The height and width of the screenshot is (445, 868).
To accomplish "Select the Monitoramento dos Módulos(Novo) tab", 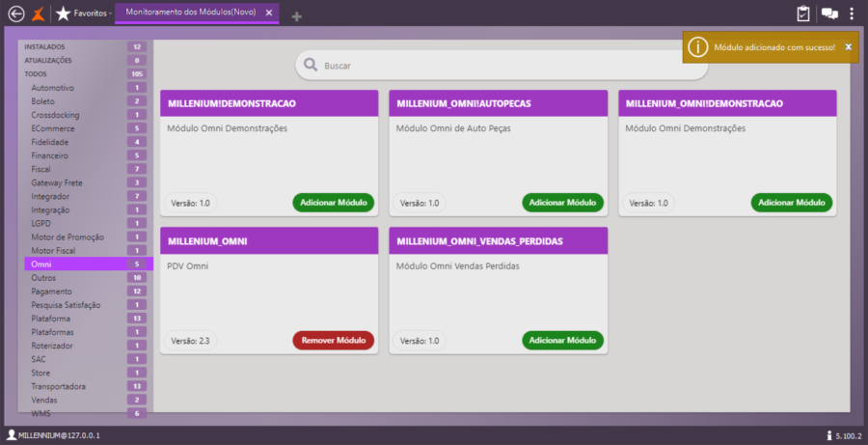I will tap(190, 13).
